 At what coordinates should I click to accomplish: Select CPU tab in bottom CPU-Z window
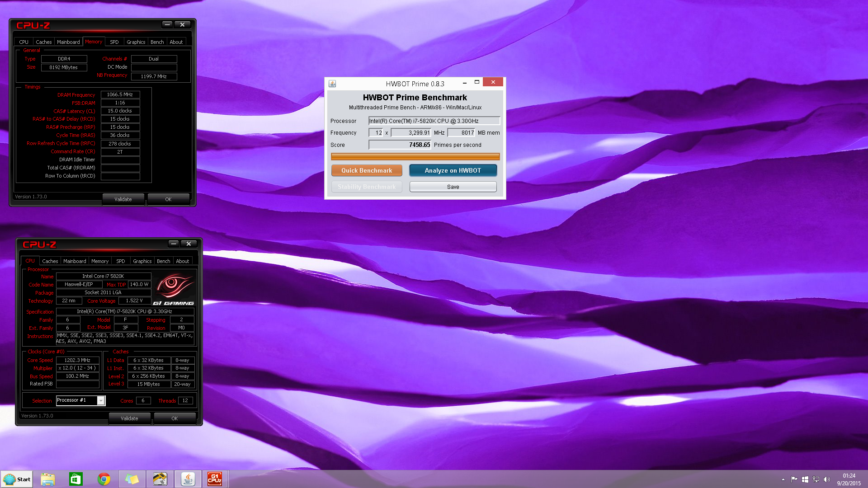30,261
